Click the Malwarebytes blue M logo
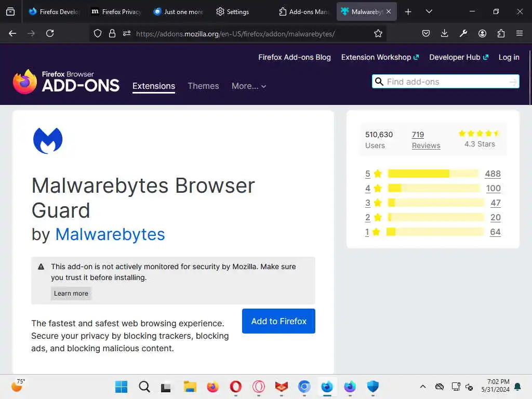This screenshot has width=532, height=399. [48, 140]
